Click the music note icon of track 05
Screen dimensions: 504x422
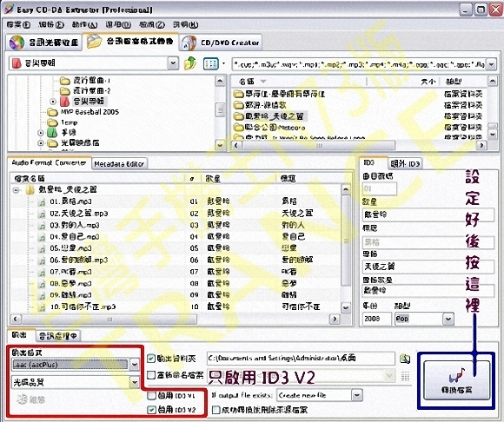tap(42, 249)
